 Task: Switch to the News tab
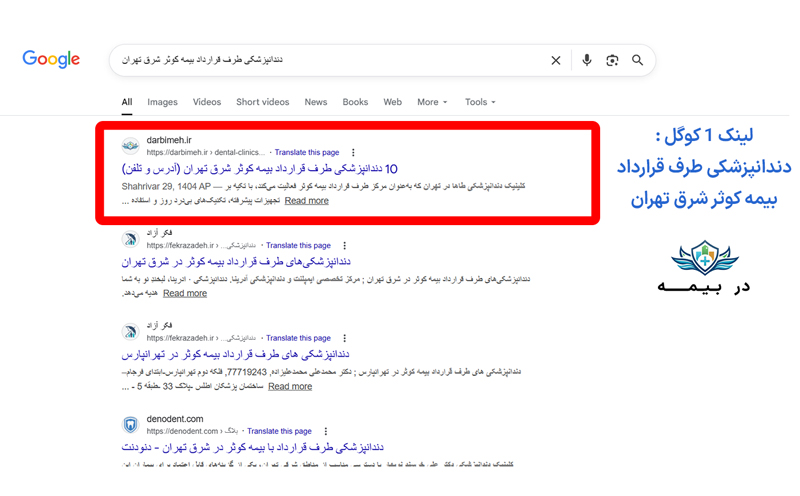316,102
